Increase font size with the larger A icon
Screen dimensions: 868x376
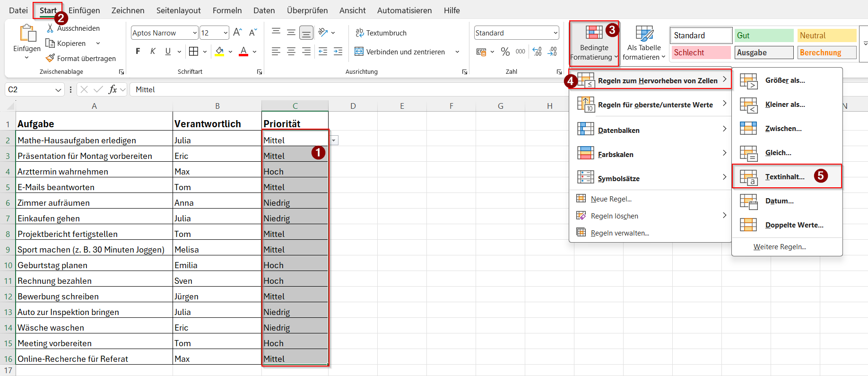point(237,32)
